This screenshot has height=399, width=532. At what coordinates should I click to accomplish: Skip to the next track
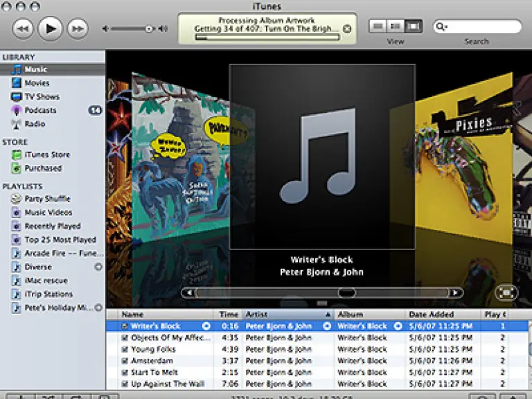pyautogui.click(x=78, y=28)
